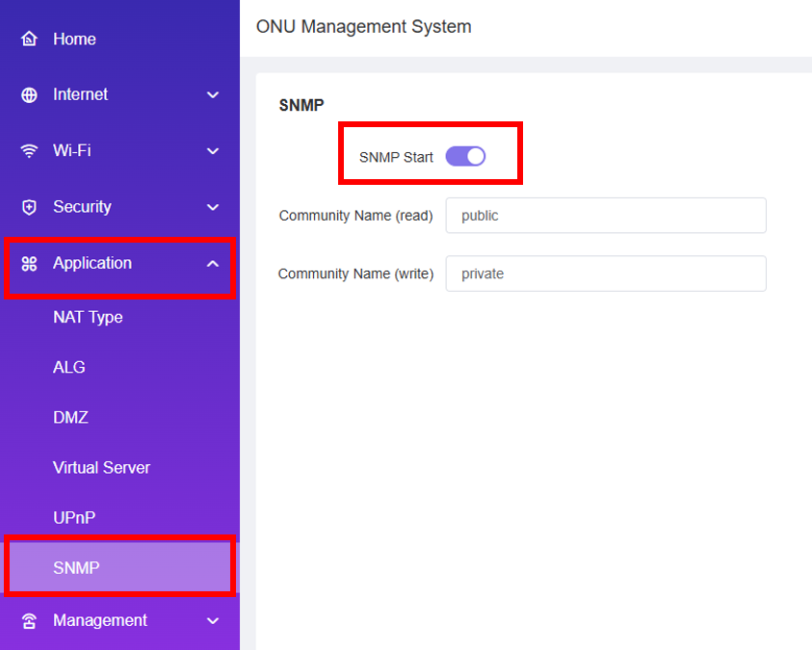This screenshot has height=650, width=812.
Task: Collapse the Application menu chevron
Action: (213, 264)
